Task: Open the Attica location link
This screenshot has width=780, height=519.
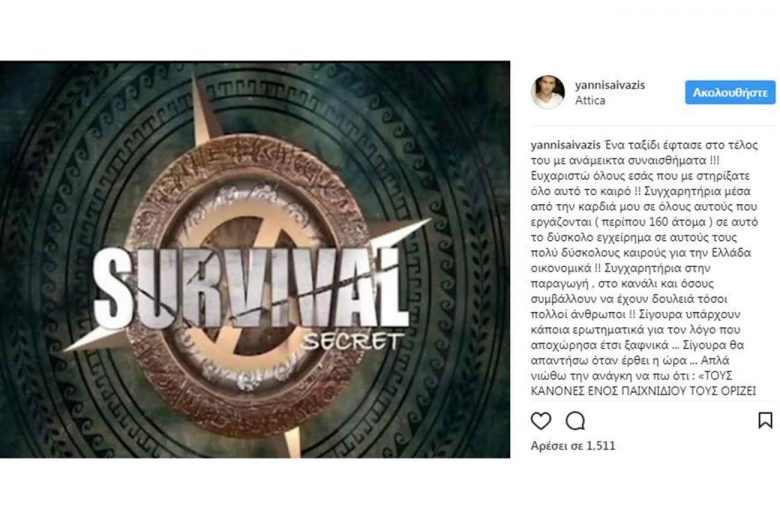Action: tap(590, 101)
